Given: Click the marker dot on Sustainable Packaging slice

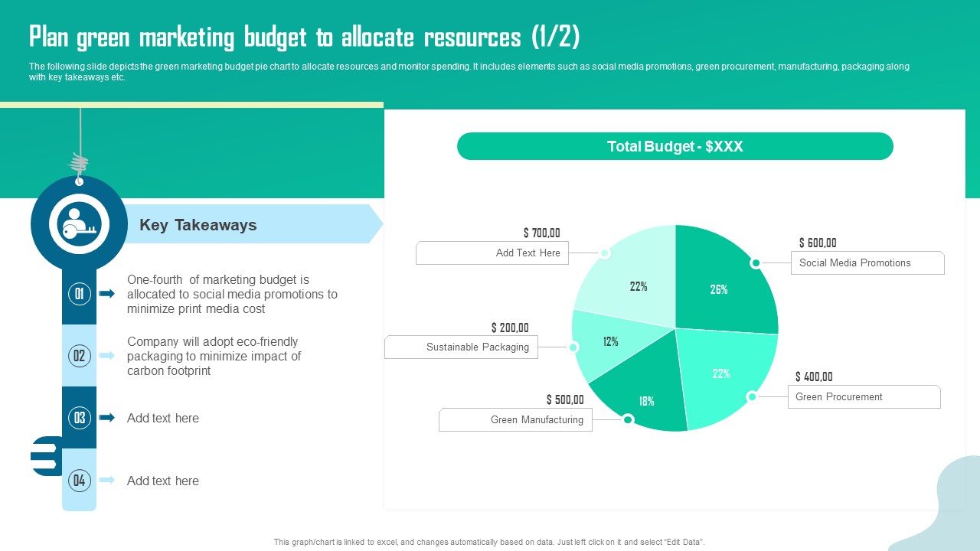Looking at the screenshot, I should pyautogui.click(x=573, y=347).
